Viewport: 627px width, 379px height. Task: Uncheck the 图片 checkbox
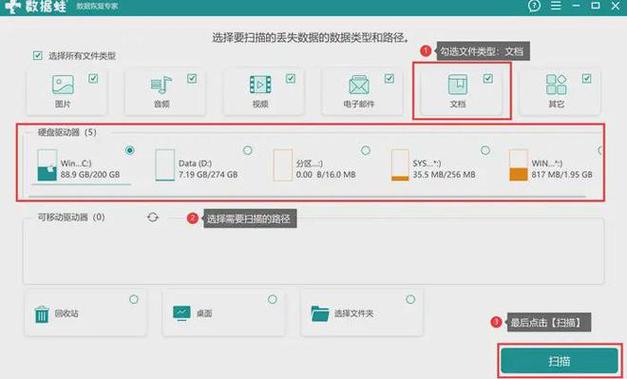point(93,78)
